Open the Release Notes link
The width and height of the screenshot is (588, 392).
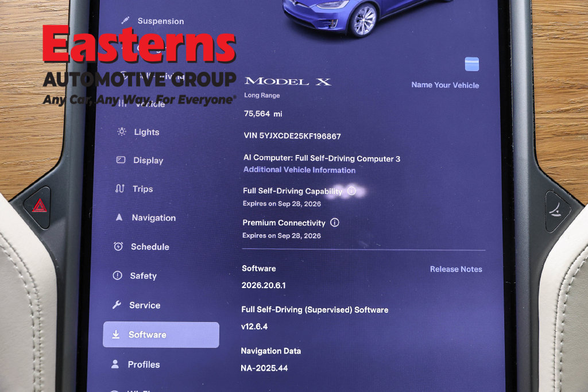click(x=456, y=269)
